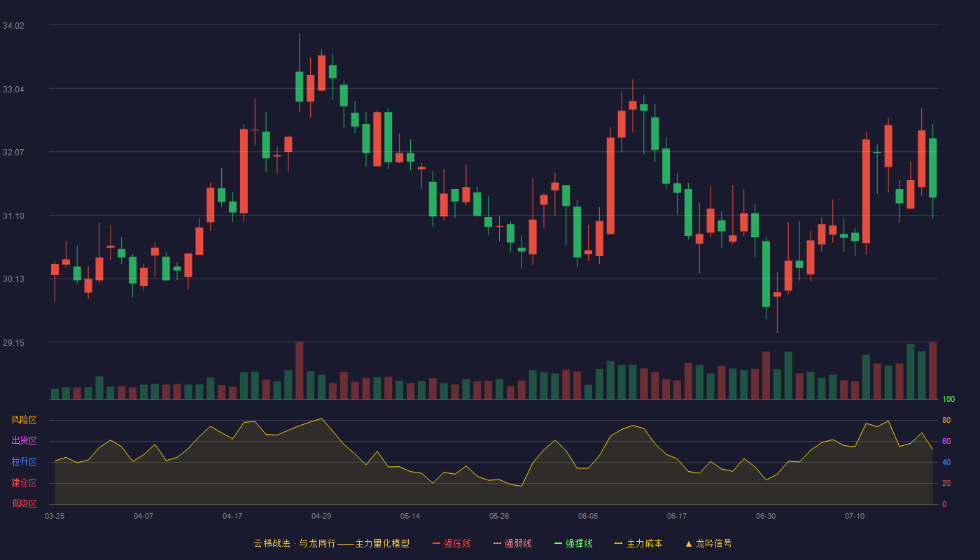
Task: Click the 06-05 date label
Action: (x=588, y=516)
